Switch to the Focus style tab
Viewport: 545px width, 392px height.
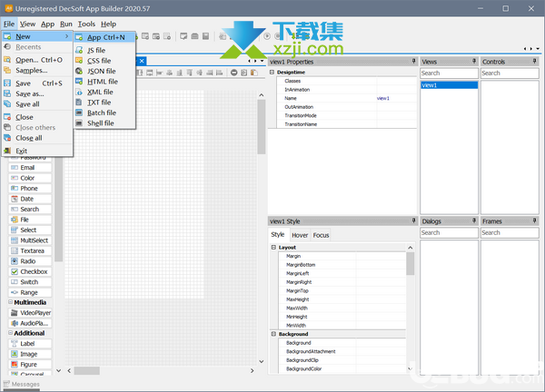(x=321, y=235)
